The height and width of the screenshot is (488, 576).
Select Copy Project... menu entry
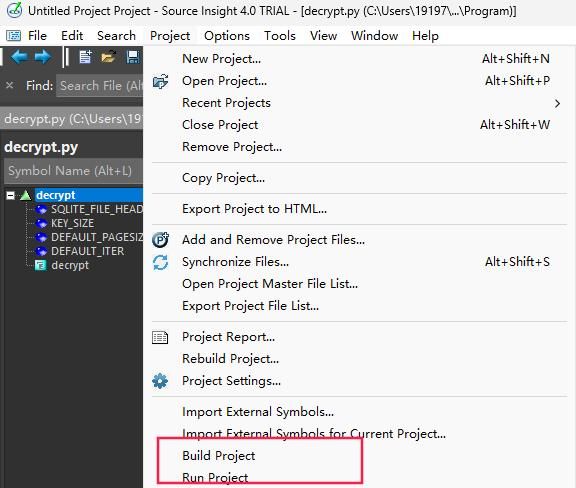[359, 178]
